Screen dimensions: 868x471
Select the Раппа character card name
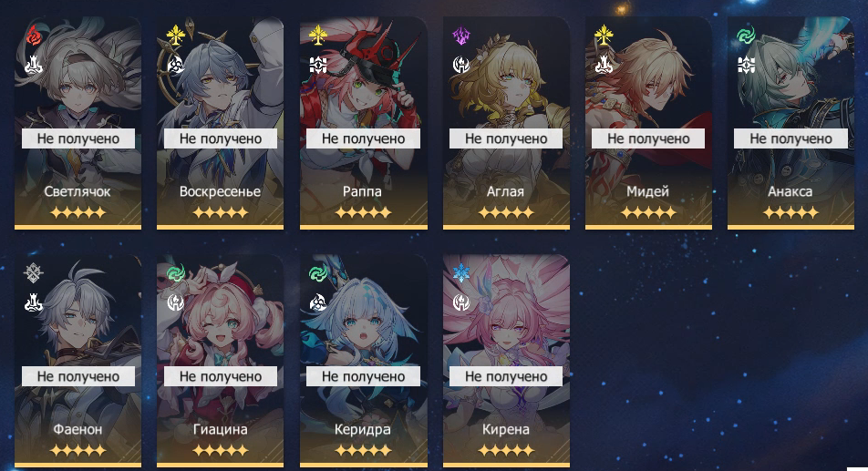click(x=362, y=191)
